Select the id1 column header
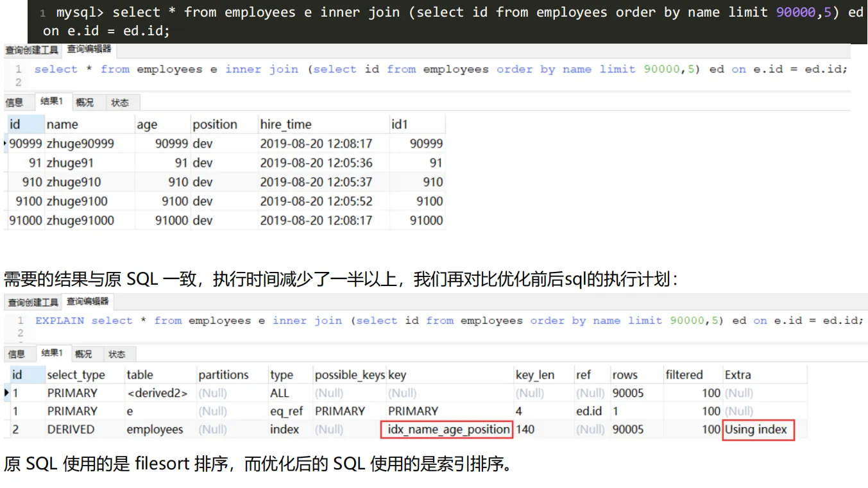 coord(417,124)
